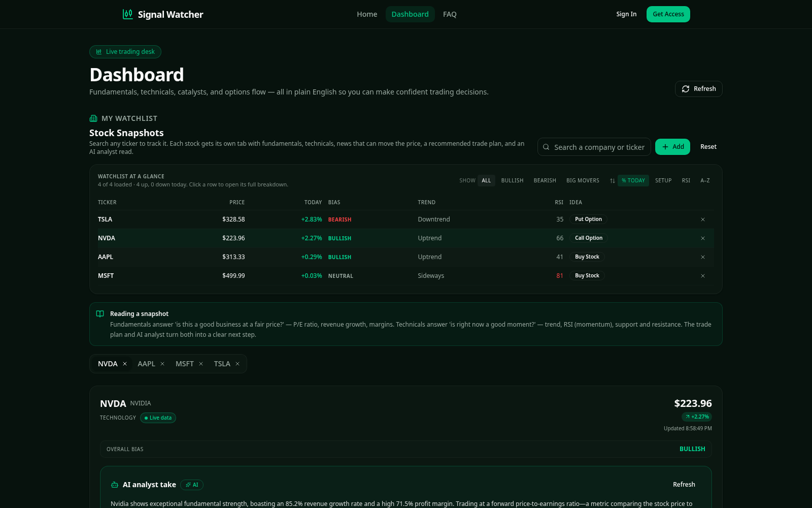Click Sign In

click(626, 14)
